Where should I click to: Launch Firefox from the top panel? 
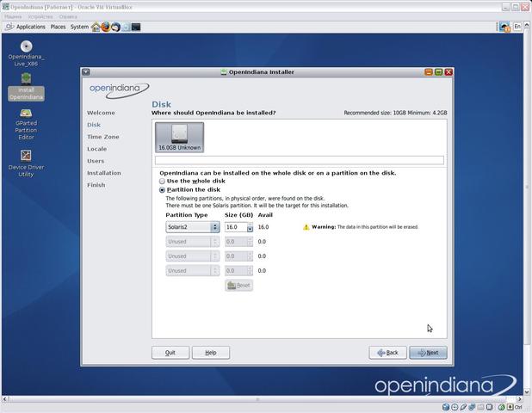(106, 27)
